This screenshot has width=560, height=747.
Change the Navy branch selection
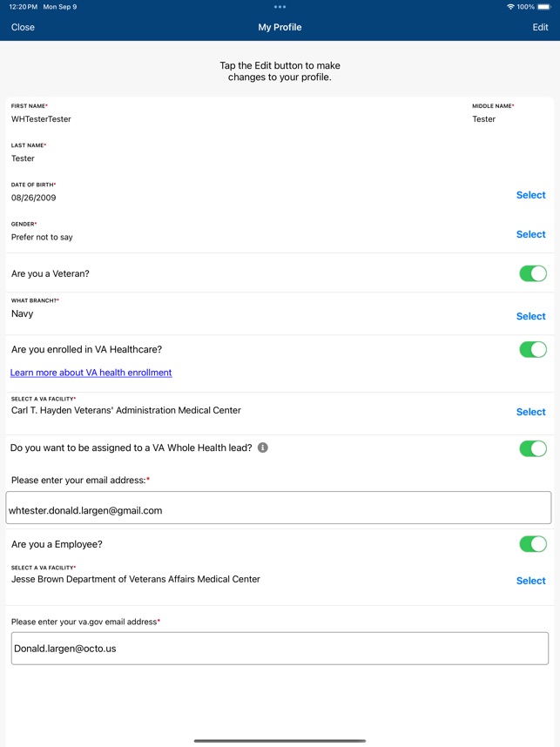530,316
